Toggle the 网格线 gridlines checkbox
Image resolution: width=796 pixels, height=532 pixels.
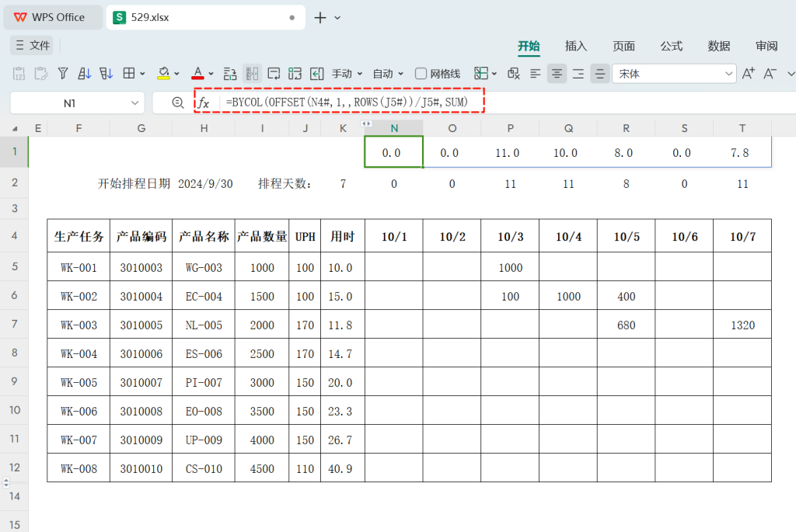(421, 74)
